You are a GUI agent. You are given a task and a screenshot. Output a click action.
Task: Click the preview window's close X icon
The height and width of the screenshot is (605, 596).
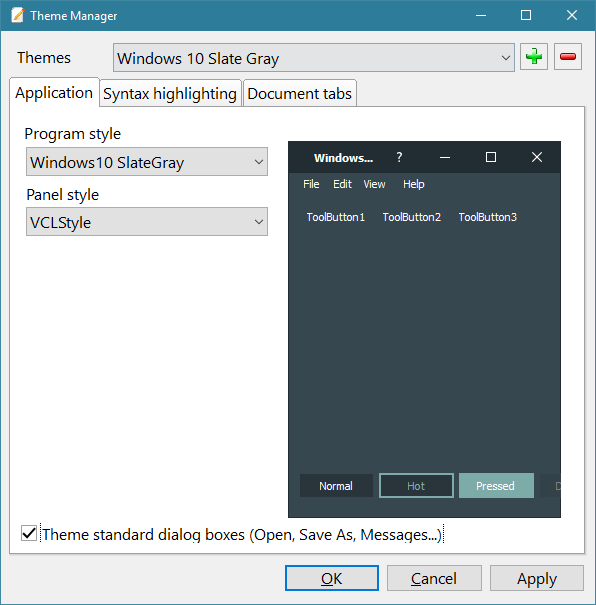pyautogui.click(x=537, y=157)
